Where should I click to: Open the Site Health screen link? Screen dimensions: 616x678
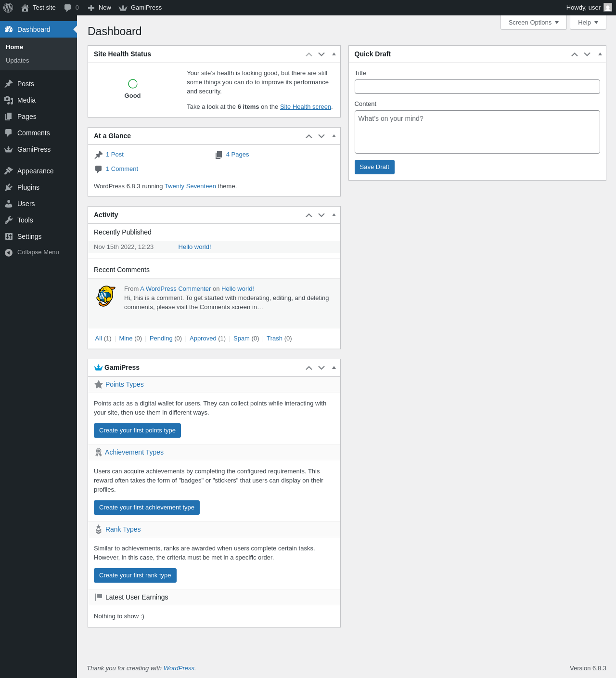click(306, 107)
